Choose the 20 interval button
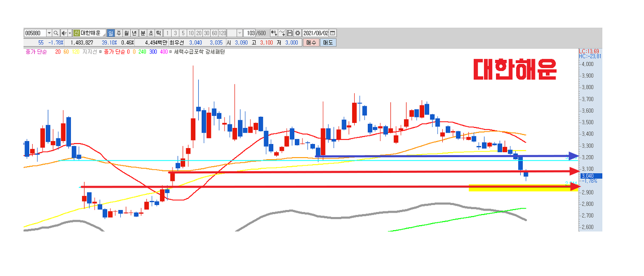This screenshot has height=276, width=644. coord(199,33)
